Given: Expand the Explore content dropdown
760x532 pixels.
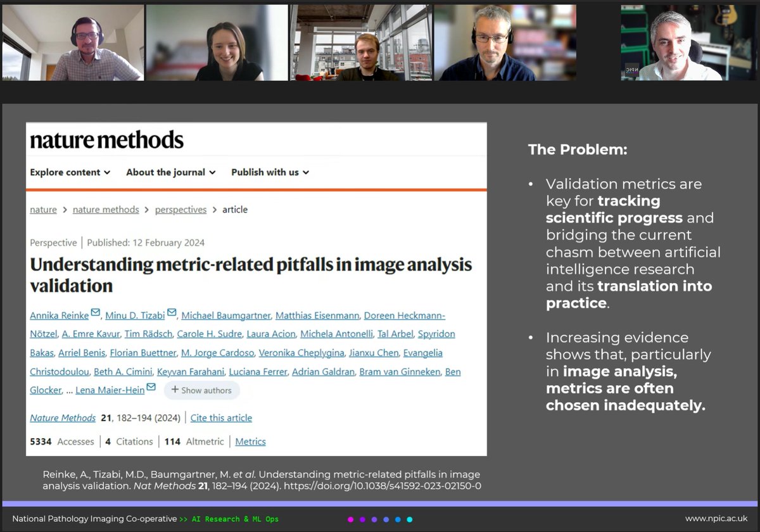Looking at the screenshot, I should [70, 172].
